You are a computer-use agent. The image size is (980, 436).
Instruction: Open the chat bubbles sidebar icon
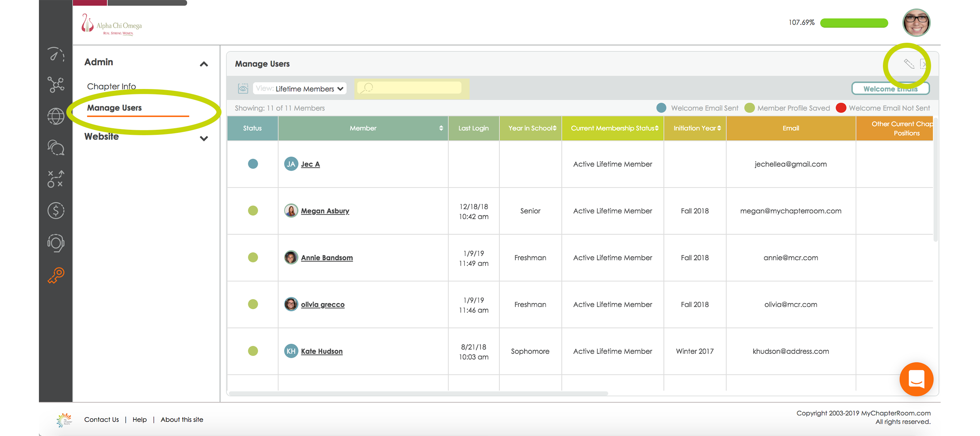point(56,148)
